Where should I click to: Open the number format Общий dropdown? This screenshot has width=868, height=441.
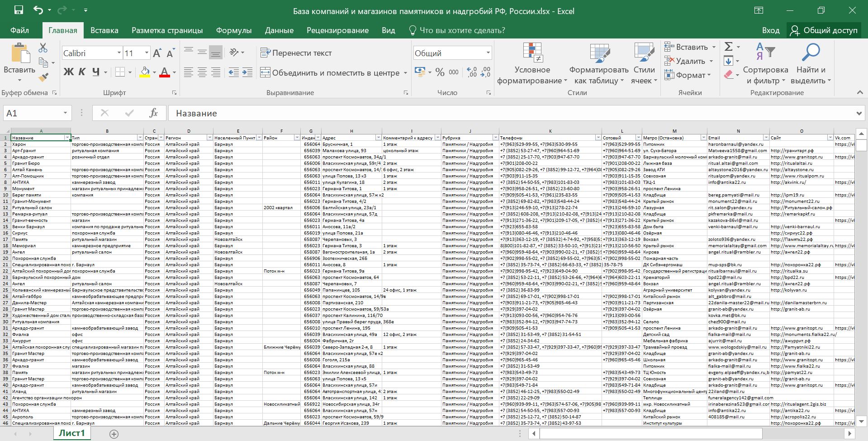(x=488, y=53)
